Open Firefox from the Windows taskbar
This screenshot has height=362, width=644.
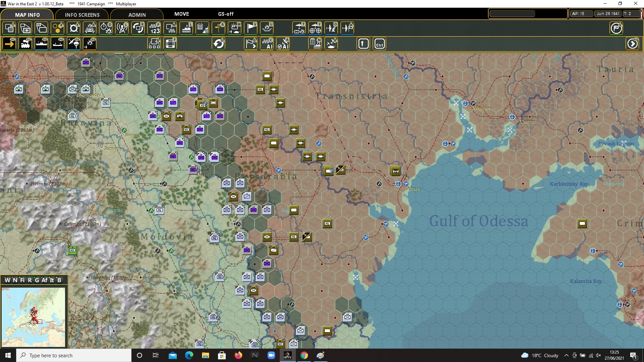coord(238,355)
